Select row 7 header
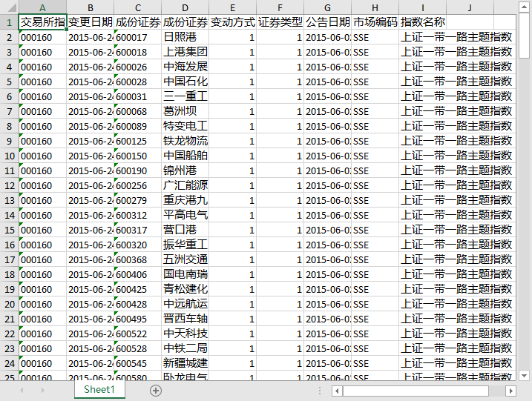 point(9,111)
